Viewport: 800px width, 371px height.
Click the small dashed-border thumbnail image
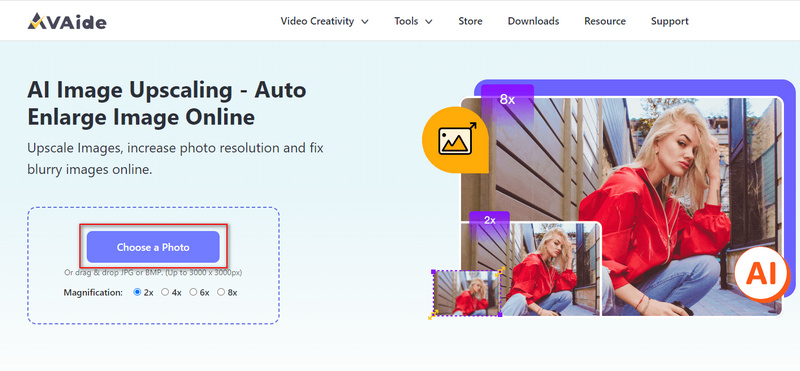[x=467, y=293]
